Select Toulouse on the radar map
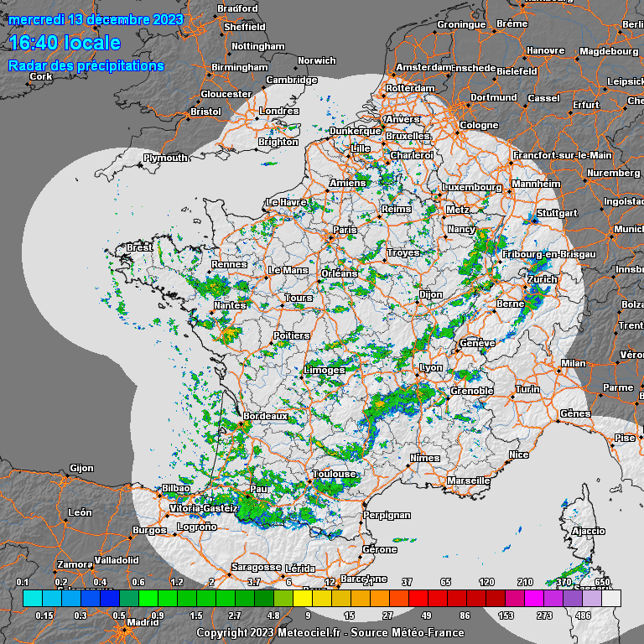 334,474
